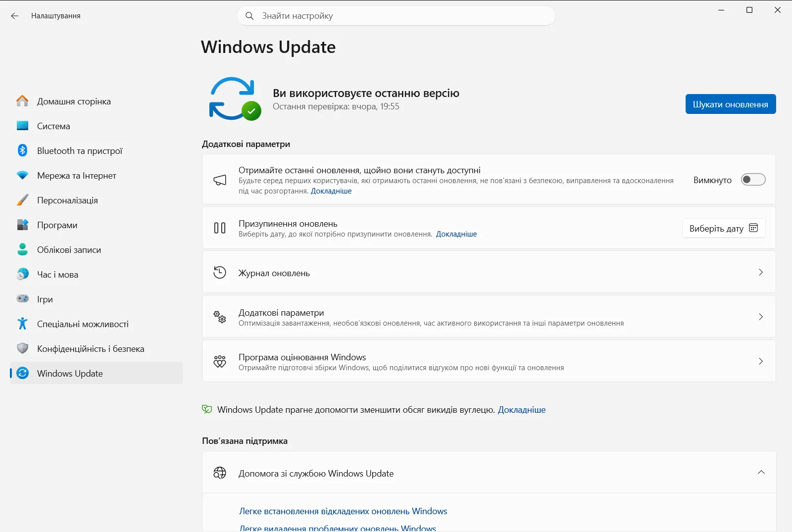792x532 pixels.
Task: Click the Wi-Fi network icon
Action: pyautogui.click(x=22, y=175)
